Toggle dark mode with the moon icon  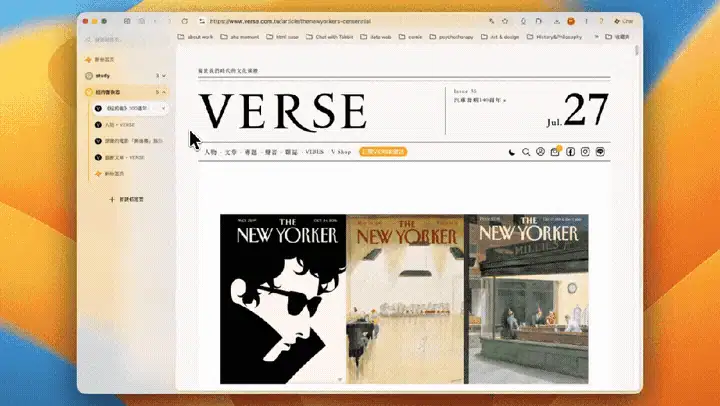pos(512,152)
